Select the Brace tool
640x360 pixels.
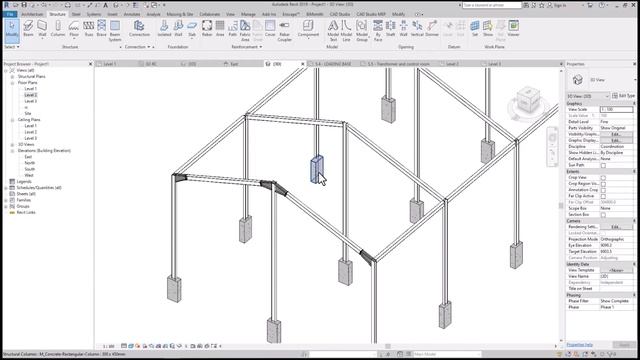click(101, 29)
